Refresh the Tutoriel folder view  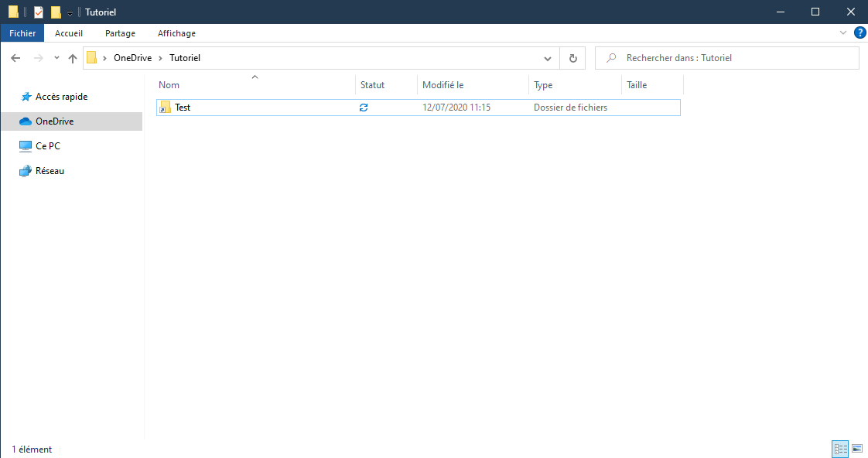[x=572, y=58]
